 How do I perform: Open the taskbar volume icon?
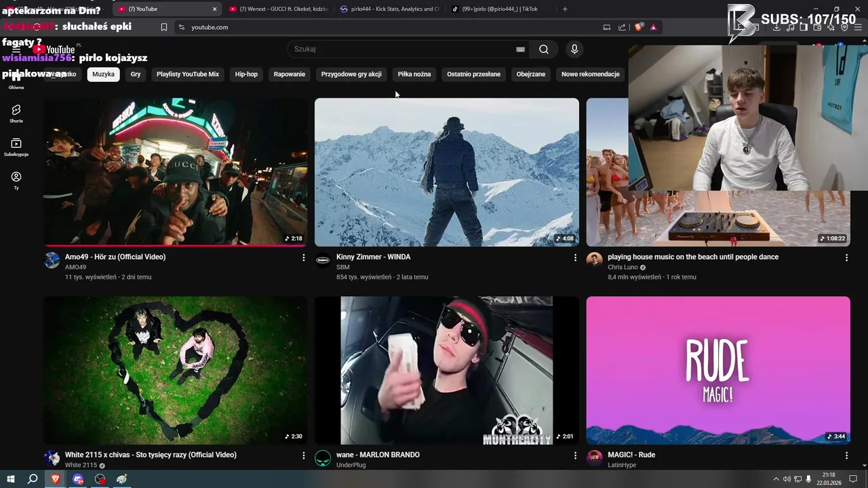tap(787, 479)
